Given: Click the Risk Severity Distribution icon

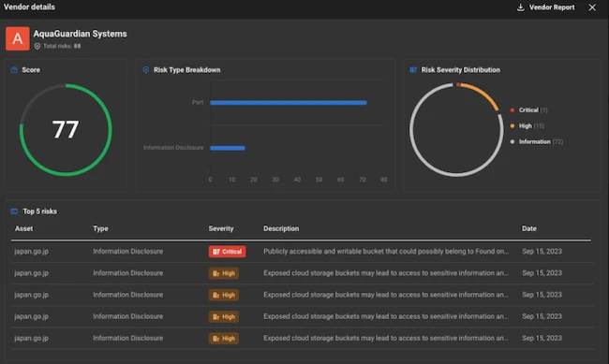Looking at the screenshot, I should 413,70.
